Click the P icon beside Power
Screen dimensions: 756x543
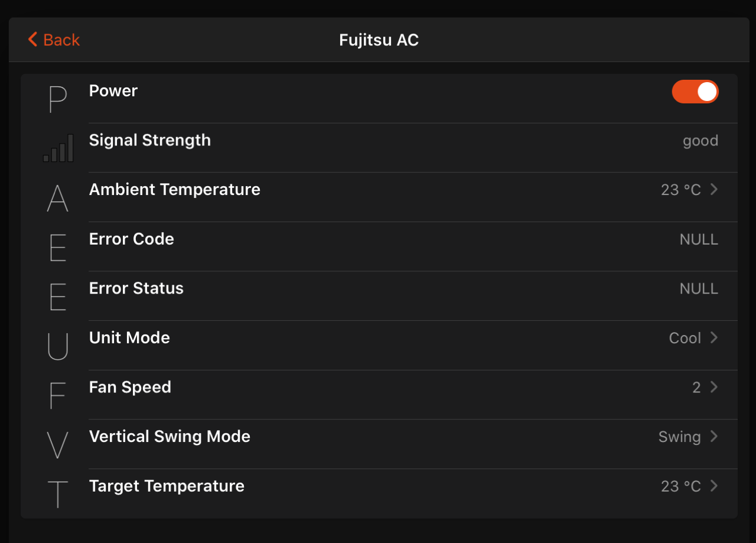tap(58, 100)
